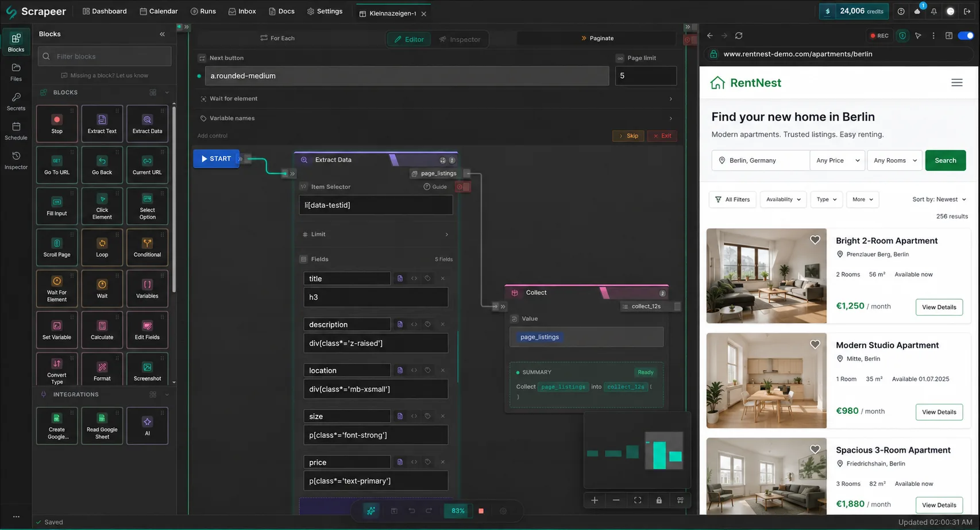Click View Details for the €1,250 apartment
The image size is (980, 530).
pos(939,307)
